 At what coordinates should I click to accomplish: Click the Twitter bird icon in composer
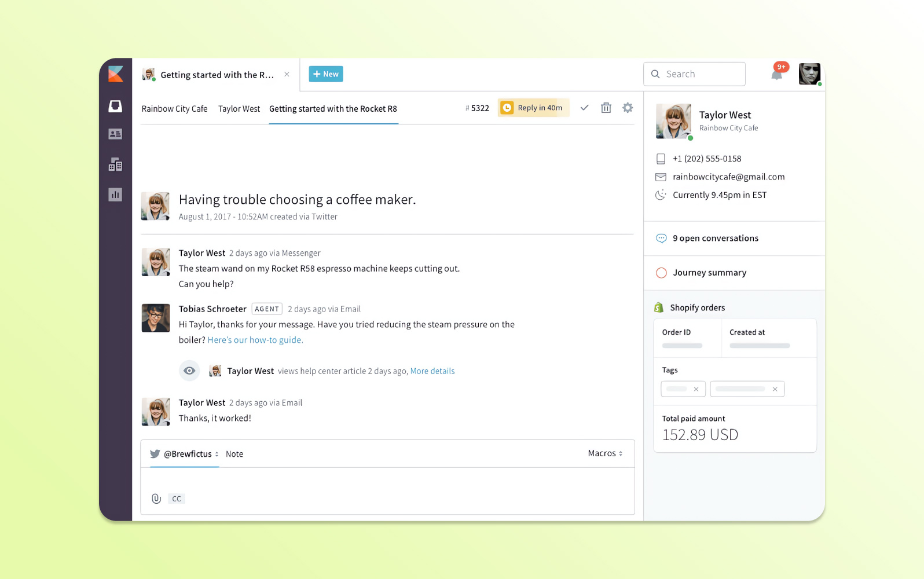click(155, 454)
